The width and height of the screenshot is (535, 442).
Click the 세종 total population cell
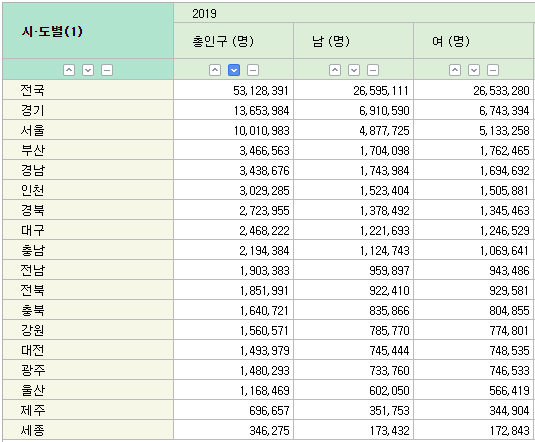pos(234,430)
